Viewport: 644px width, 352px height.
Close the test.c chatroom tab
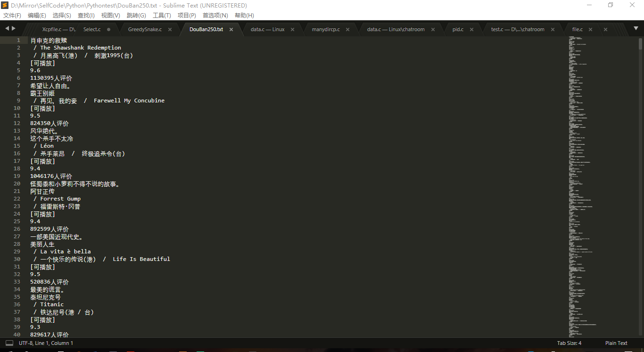click(x=553, y=29)
